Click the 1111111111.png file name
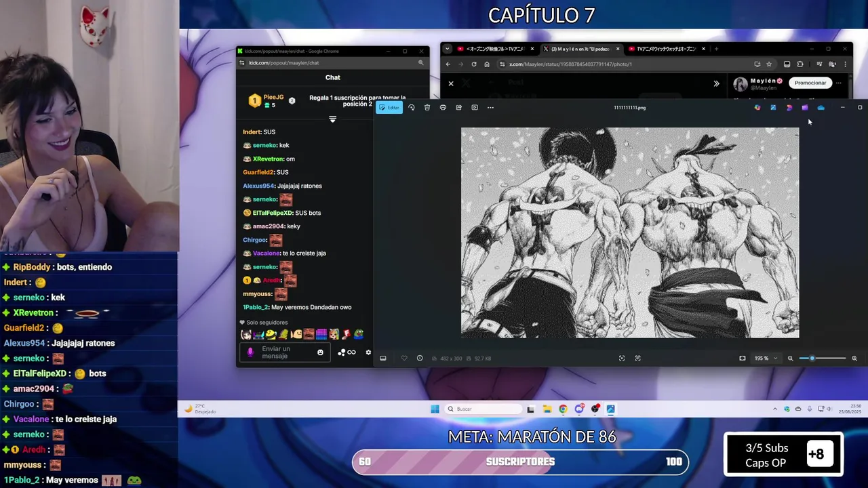The image size is (868, 488). click(630, 107)
